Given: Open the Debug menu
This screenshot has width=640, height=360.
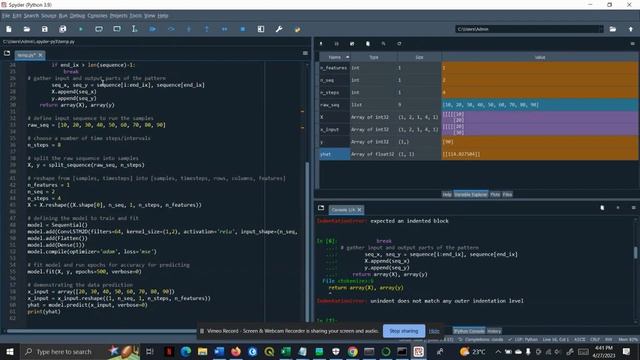Looking at the screenshot, I should pos(77,16).
